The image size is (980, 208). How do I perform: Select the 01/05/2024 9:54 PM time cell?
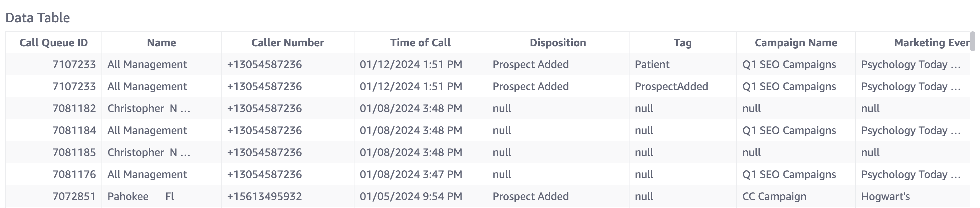(411, 197)
